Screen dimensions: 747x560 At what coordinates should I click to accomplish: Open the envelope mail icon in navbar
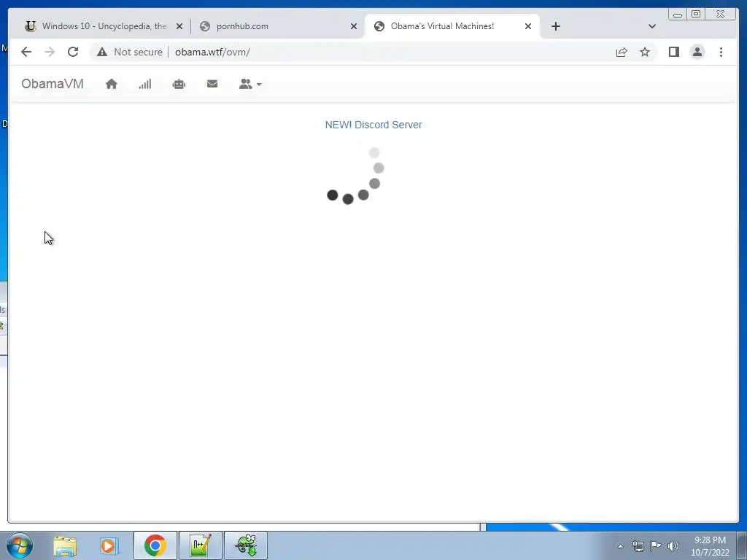212,84
